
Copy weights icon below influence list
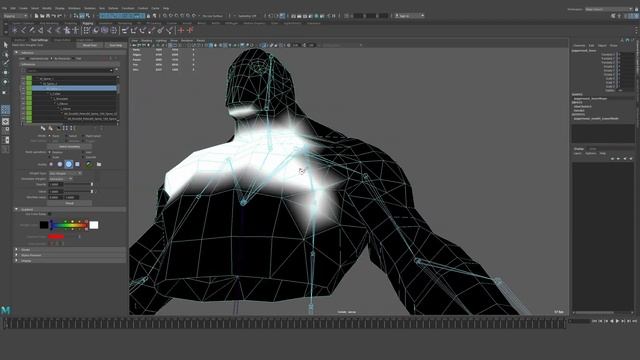tap(43, 128)
